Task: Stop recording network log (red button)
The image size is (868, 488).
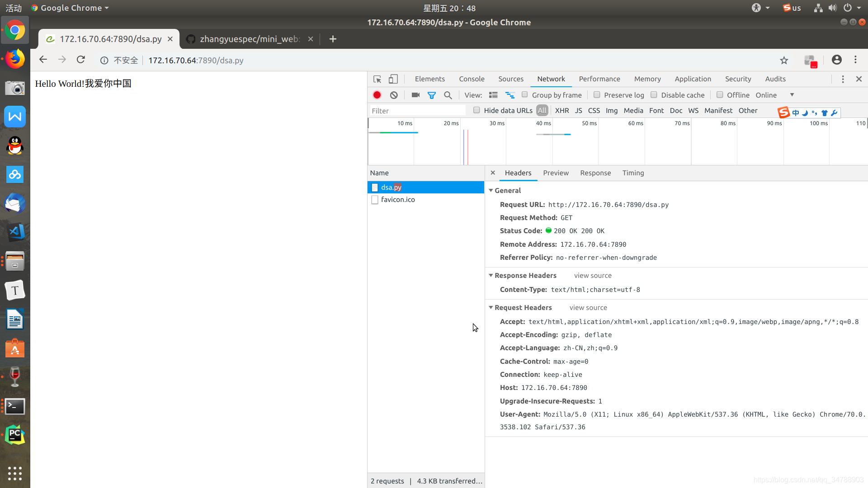Action: tap(377, 95)
